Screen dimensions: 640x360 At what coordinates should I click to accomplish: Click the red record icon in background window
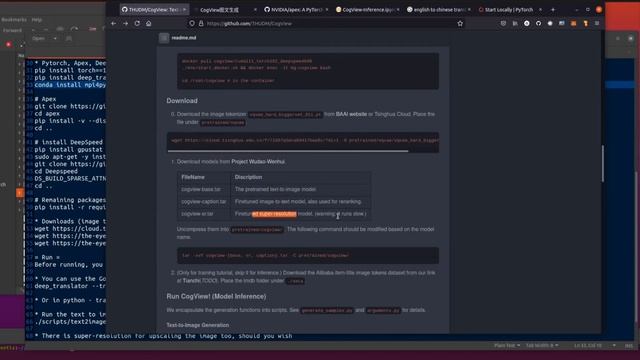pyautogui.click(x=9, y=44)
